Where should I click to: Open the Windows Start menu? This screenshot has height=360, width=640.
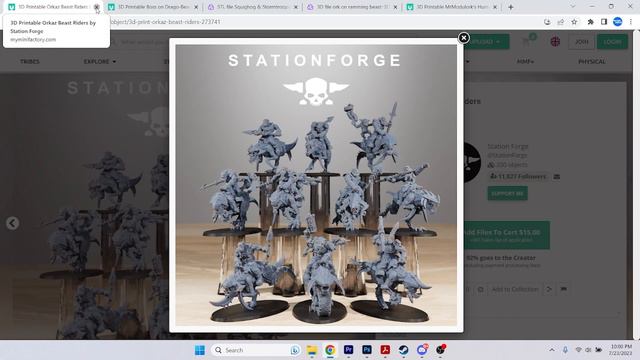click(x=200, y=350)
